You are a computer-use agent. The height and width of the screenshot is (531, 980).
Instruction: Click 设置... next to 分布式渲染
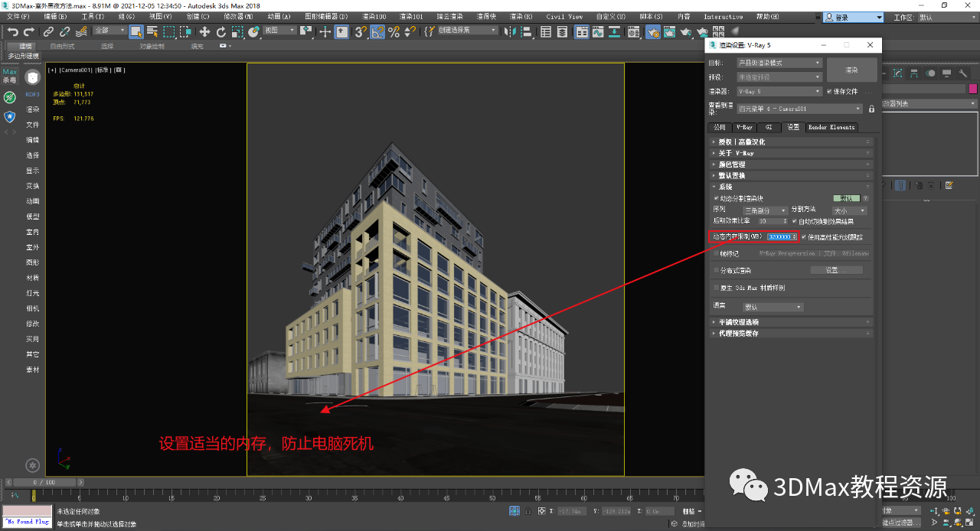[x=838, y=269]
